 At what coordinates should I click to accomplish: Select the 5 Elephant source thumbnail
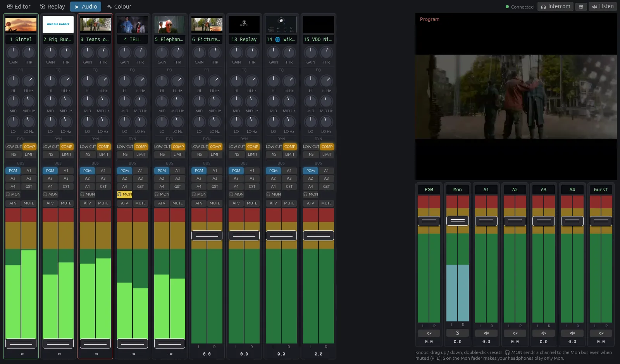coord(170,24)
